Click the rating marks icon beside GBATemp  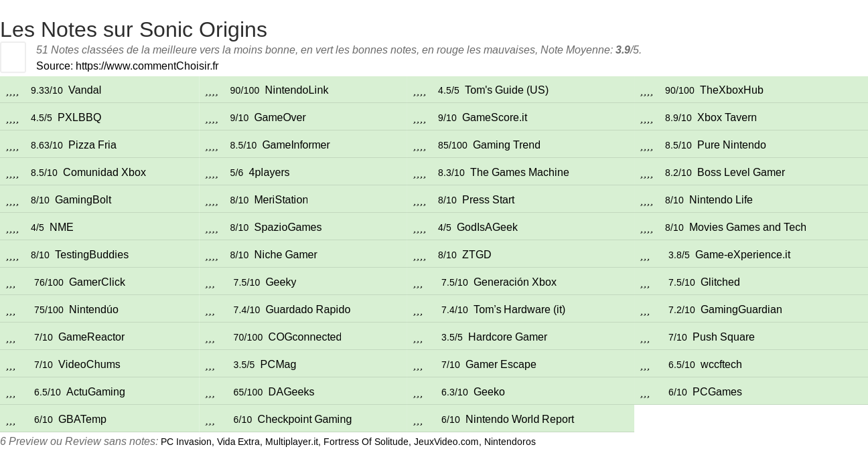(x=11, y=420)
